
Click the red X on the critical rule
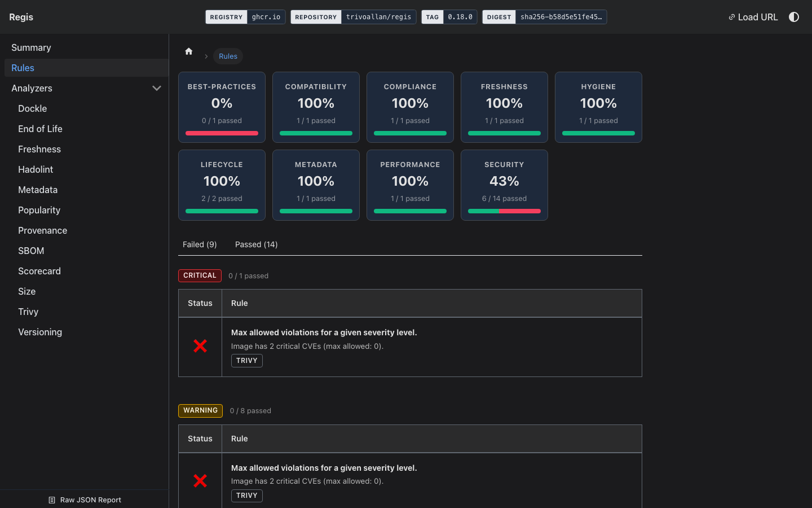(200, 346)
